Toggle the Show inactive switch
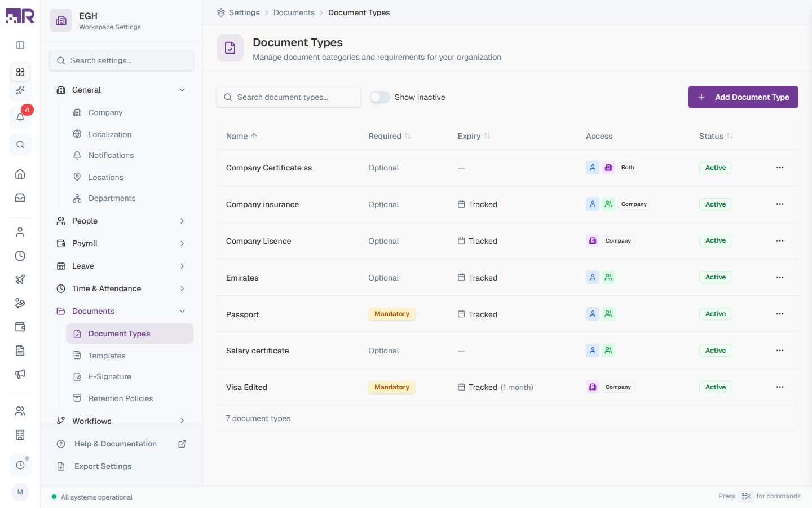Image resolution: width=812 pixels, height=508 pixels. coord(380,97)
